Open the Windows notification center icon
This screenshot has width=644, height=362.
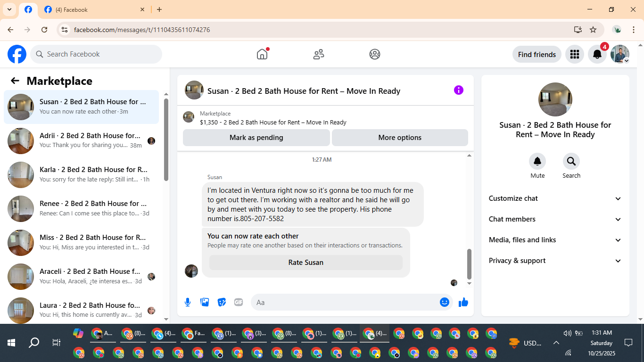tap(628, 343)
